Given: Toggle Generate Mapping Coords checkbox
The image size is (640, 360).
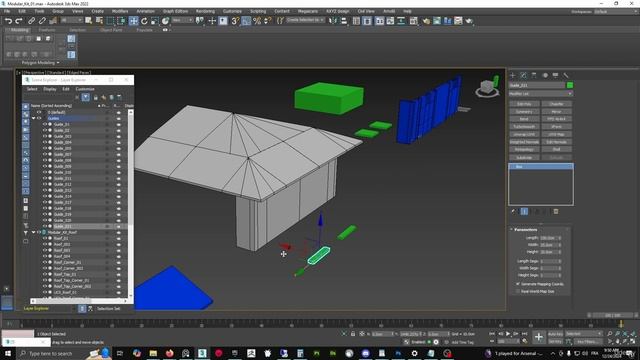Looking at the screenshot, I should click(x=518, y=284).
